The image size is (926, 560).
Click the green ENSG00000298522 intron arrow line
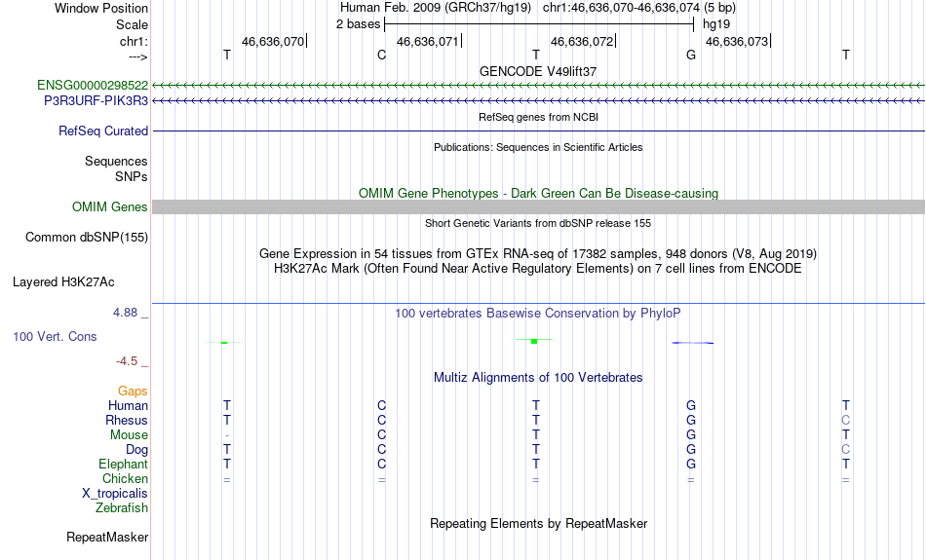538,86
